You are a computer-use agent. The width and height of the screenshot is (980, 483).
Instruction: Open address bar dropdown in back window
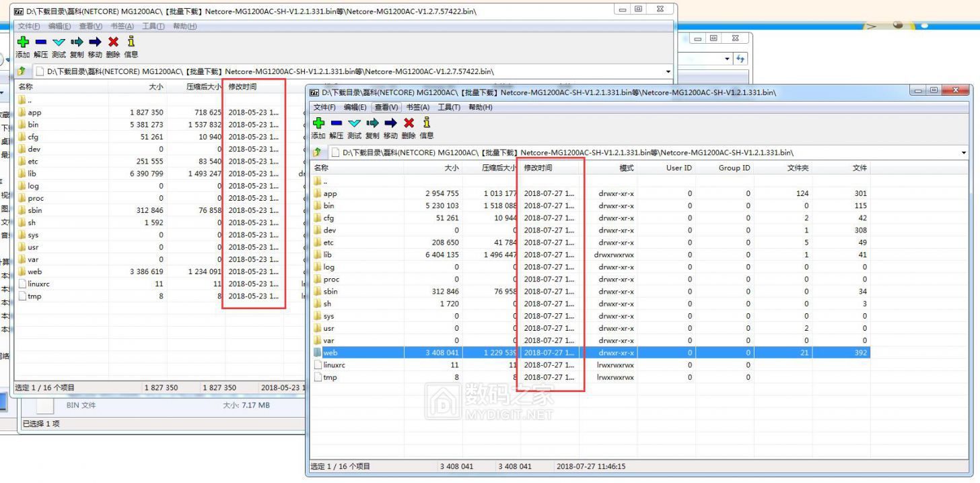pos(668,71)
